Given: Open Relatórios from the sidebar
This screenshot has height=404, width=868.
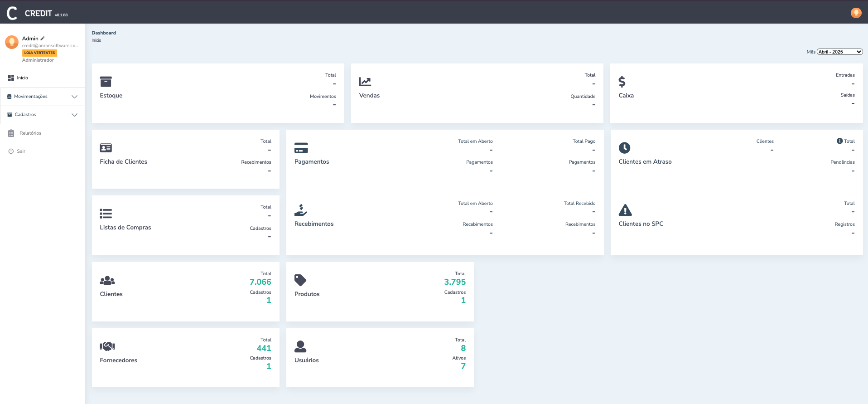Looking at the screenshot, I should click(x=30, y=133).
